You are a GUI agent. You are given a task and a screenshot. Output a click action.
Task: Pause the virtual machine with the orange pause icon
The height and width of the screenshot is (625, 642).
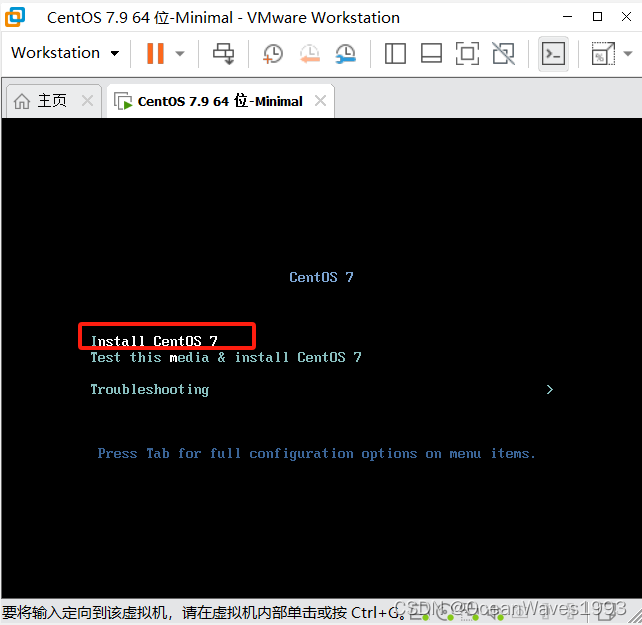click(x=155, y=54)
